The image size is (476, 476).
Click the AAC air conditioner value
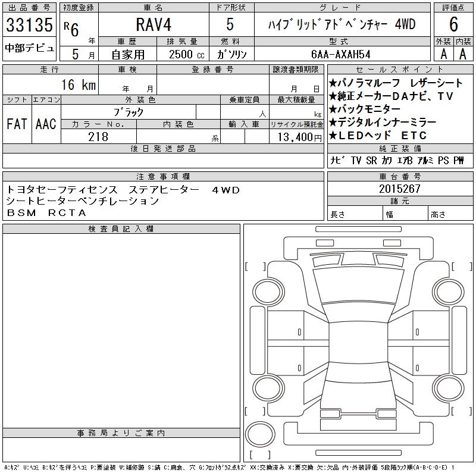pos(46,124)
